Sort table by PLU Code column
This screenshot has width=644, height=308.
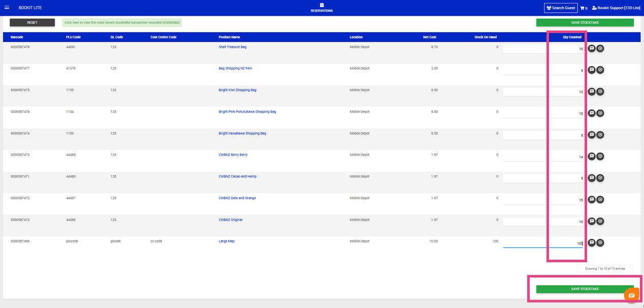coord(73,37)
